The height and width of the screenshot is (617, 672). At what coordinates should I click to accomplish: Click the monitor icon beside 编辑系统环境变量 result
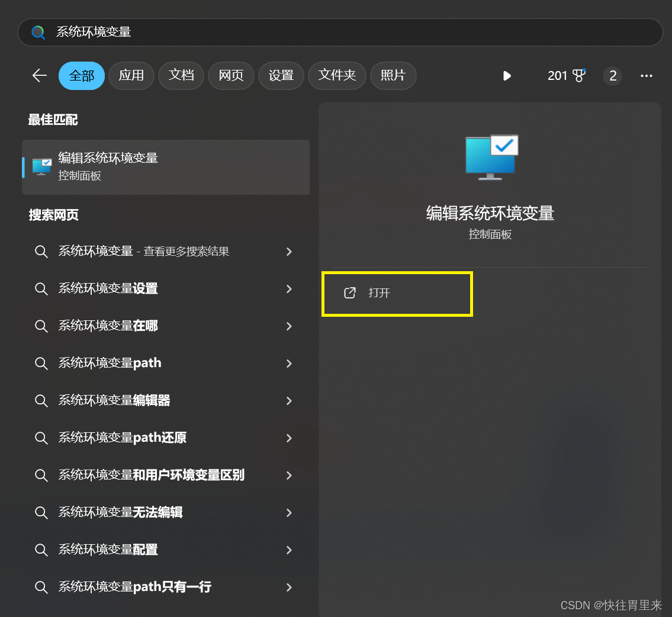pos(42,166)
